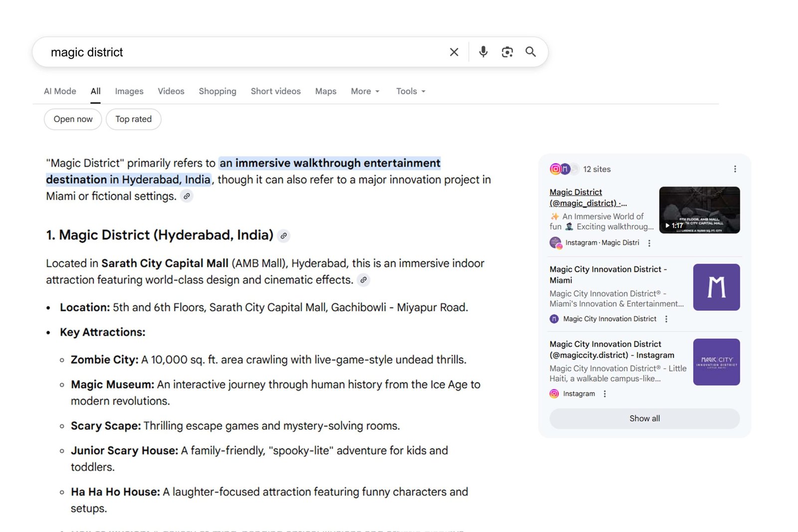
Task: Click the link icon after the AI summary paragraph
Action: pos(187,196)
